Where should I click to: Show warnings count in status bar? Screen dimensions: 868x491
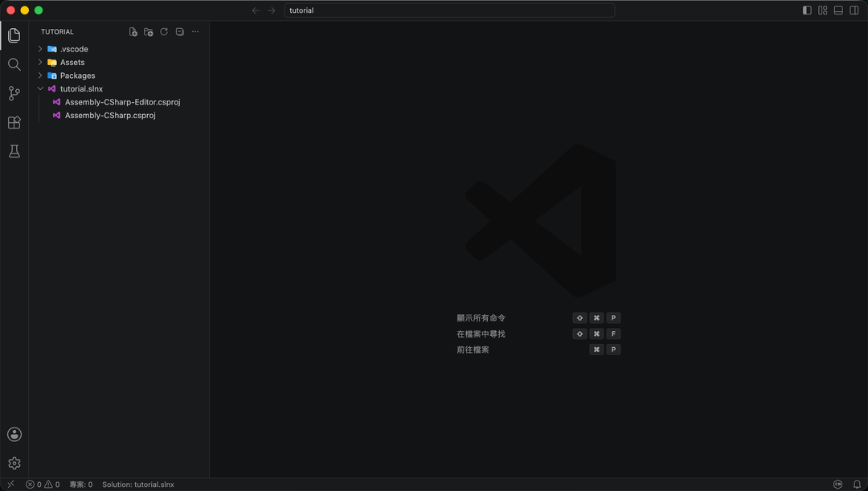[52, 485]
